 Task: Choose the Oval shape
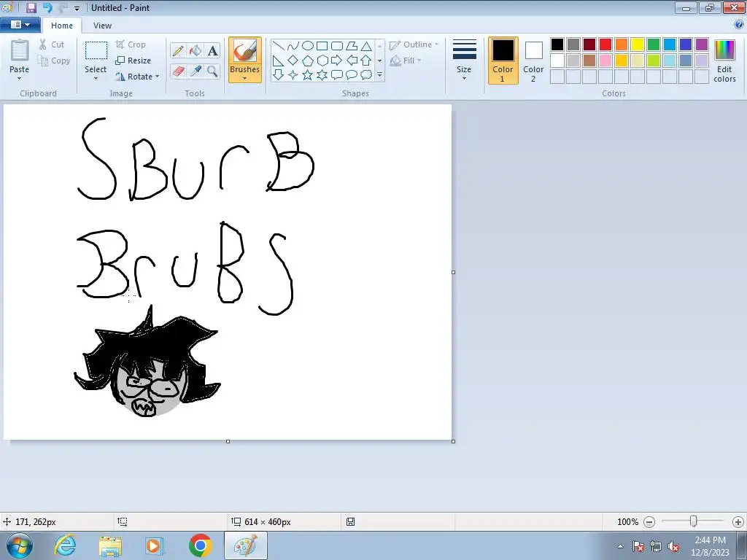(308, 46)
